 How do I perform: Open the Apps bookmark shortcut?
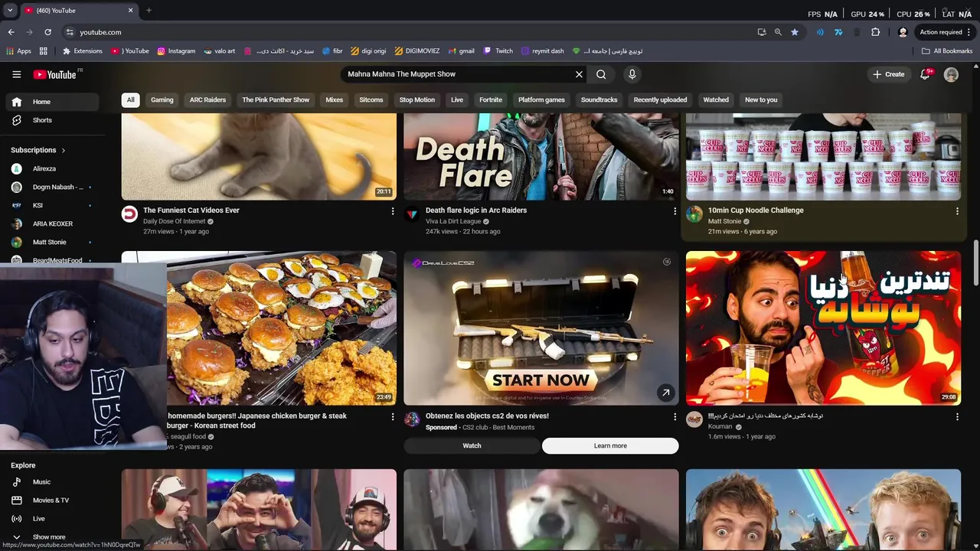coord(18,51)
